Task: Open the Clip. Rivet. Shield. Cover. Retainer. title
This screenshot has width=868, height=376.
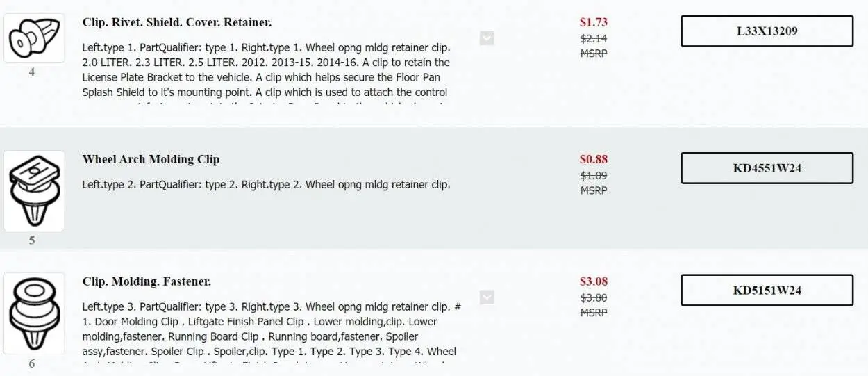Action: point(177,22)
